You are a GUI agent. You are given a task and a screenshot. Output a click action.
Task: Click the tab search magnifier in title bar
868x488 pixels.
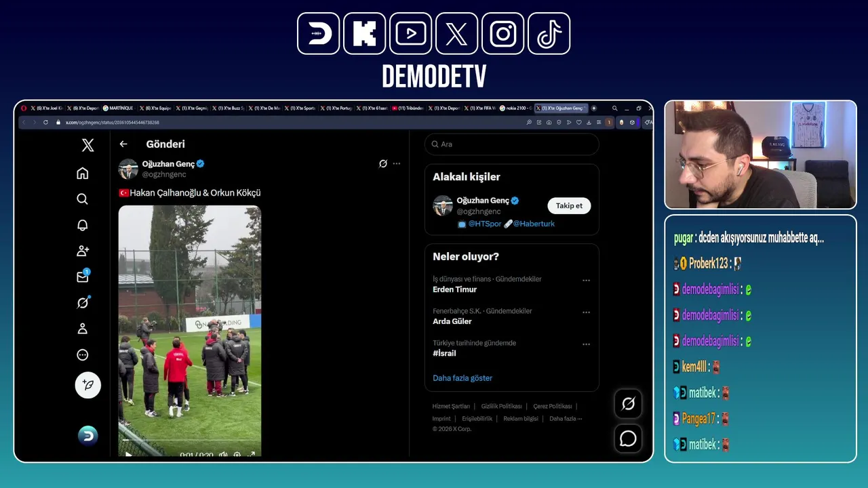tap(615, 108)
